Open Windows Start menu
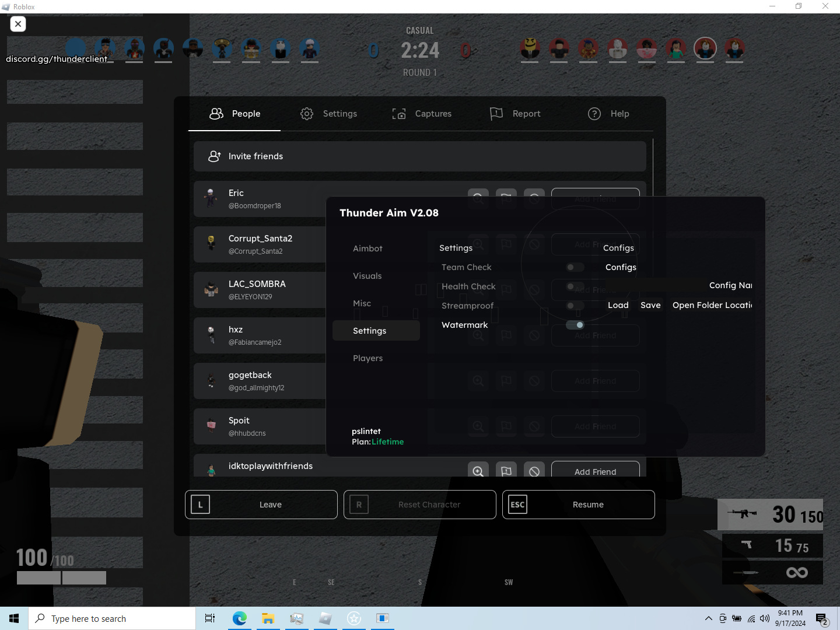Image resolution: width=840 pixels, height=630 pixels. coord(14,618)
